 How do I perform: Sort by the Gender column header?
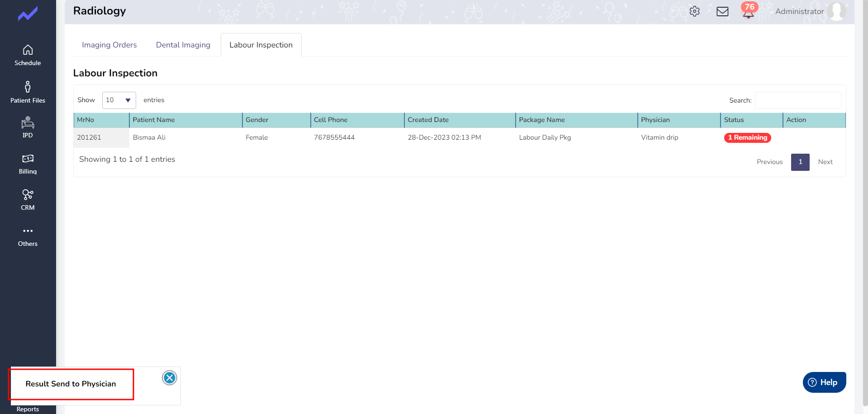276,120
